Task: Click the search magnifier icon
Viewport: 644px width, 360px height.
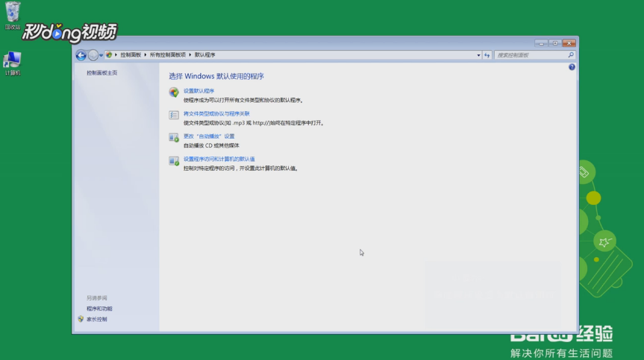Action: click(x=571, y=55)
